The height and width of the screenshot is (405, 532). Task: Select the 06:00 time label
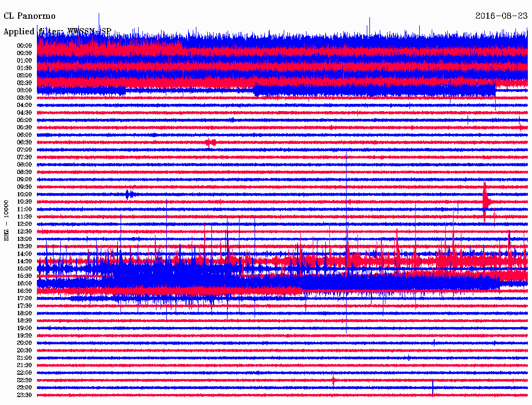tap(24, 135)
